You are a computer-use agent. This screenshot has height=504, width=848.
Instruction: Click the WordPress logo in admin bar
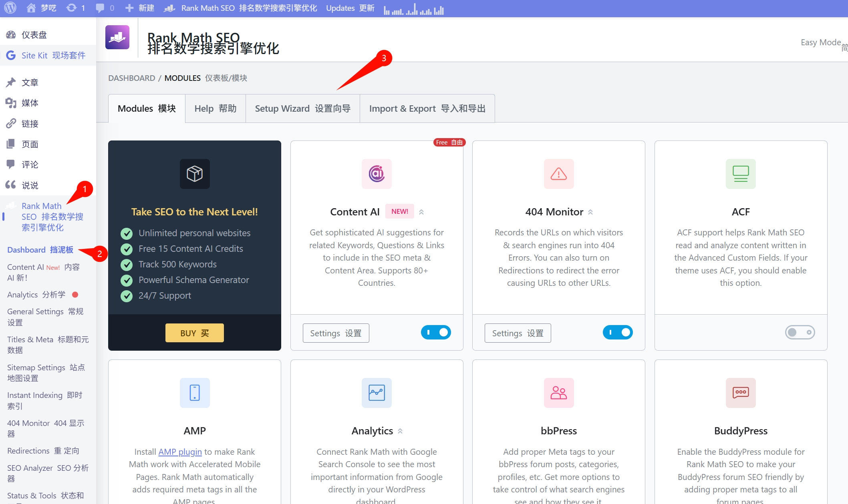tap(10, 8)
